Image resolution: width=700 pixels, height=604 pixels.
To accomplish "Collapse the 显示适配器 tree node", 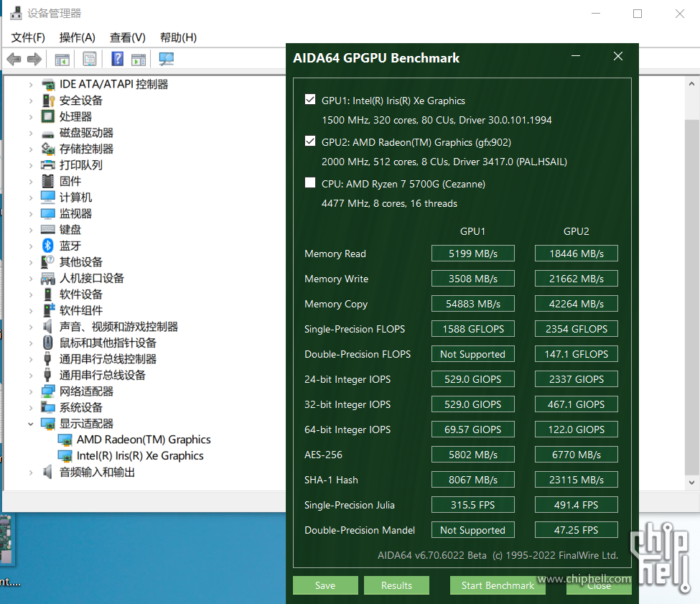I will [31, 423].
